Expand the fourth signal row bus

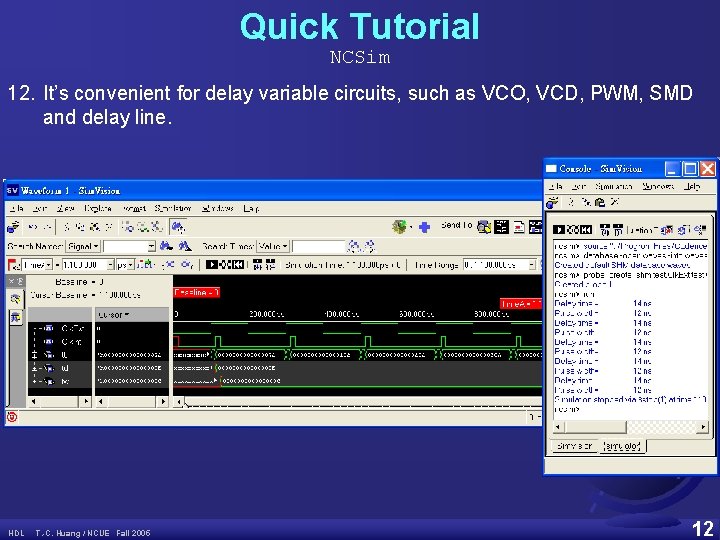34,368
